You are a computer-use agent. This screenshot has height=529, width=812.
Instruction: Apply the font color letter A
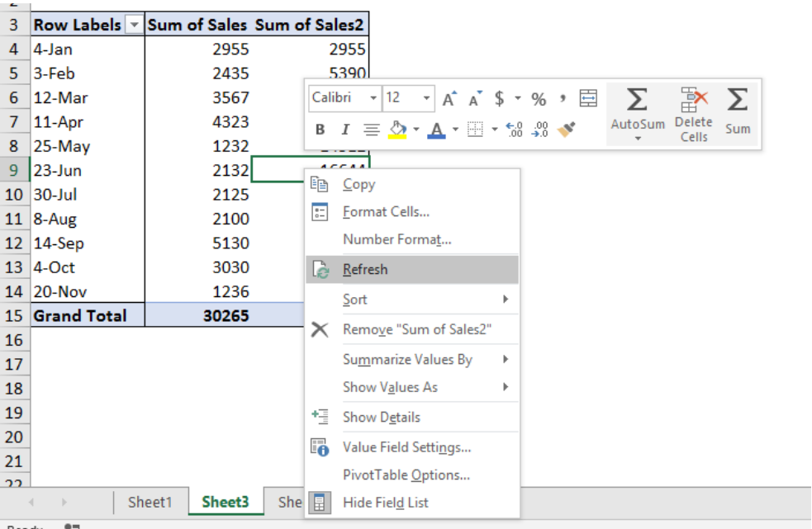pyautogui.click(x=436, y=130)
